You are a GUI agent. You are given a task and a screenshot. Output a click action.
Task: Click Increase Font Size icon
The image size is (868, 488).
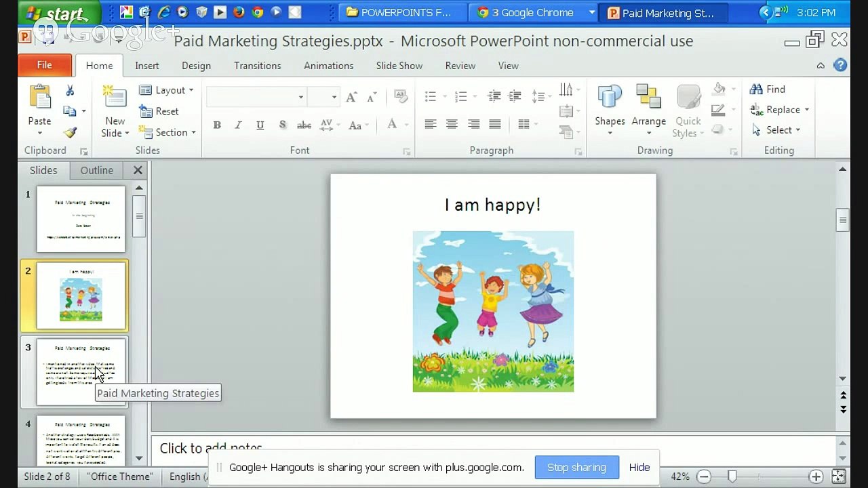click(351, 98)
